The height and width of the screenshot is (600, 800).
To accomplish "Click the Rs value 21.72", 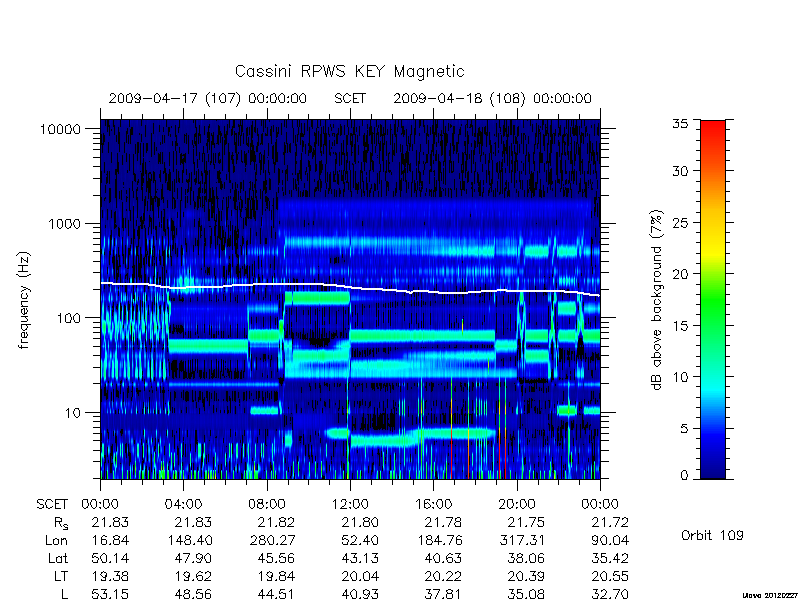I will click(x=609, y=522).
